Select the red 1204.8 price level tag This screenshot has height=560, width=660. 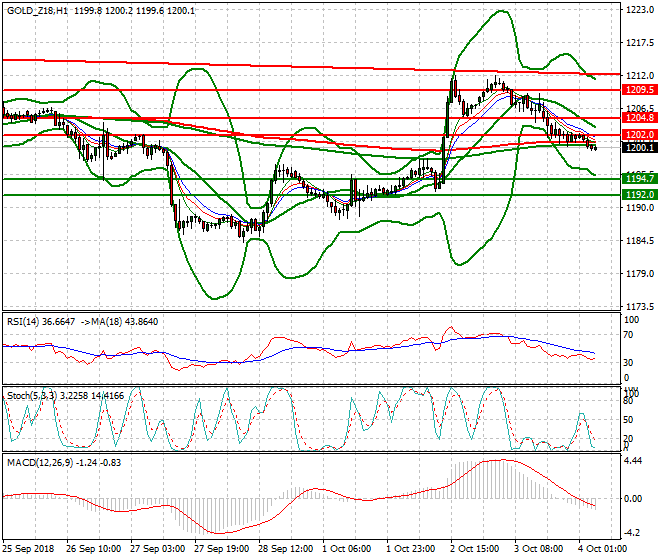point(638,117)
